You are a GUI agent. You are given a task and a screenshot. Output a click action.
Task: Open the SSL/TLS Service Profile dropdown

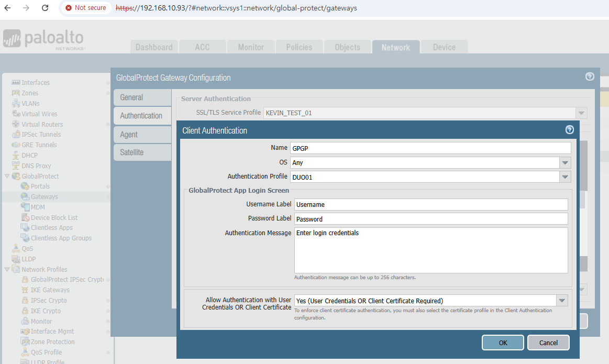coord(581,113)
